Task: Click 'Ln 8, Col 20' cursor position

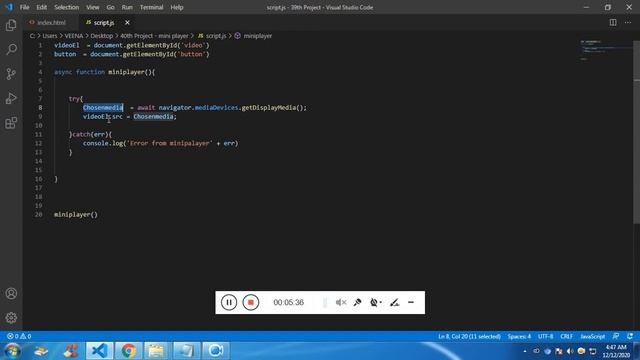Action: tap(469, 336)
